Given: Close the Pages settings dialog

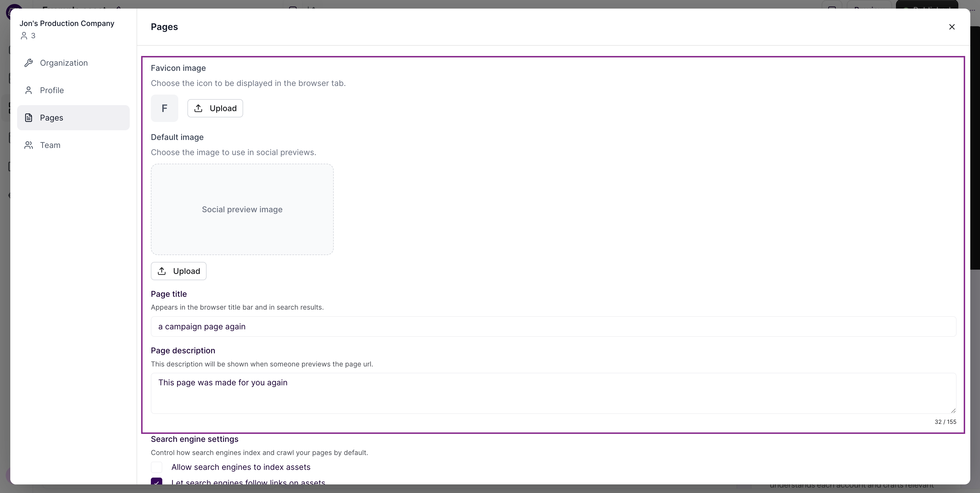Looking at the screenshot, I should click(951, 27).
